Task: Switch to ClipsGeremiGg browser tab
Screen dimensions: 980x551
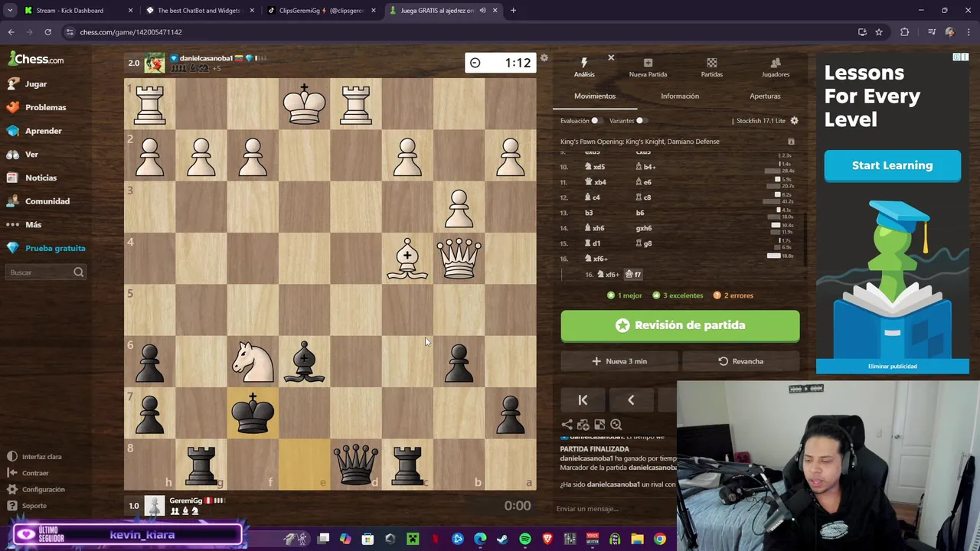Action: [x=320, y=11]
